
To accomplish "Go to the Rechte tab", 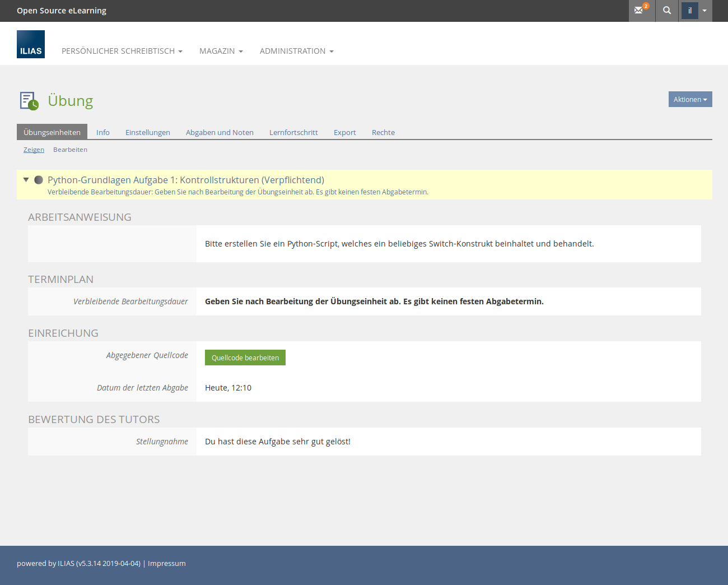I will point(383,132).
